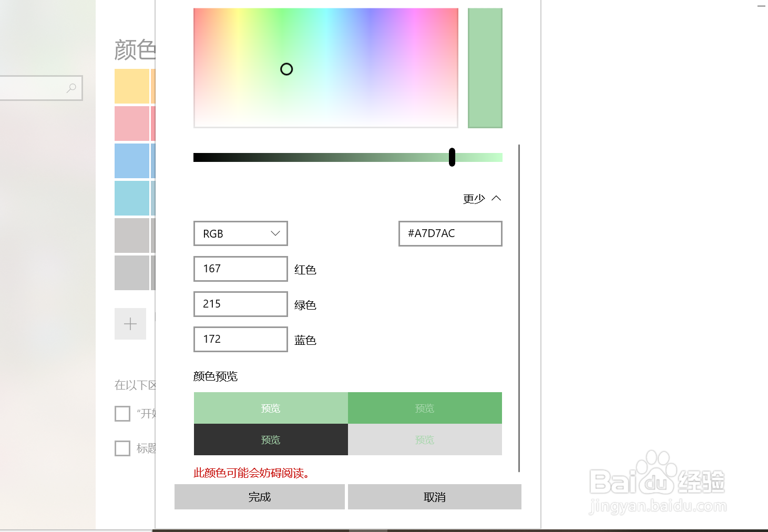Select the cyan color swatch
The image size is (768, 532).
coord(132,198)
